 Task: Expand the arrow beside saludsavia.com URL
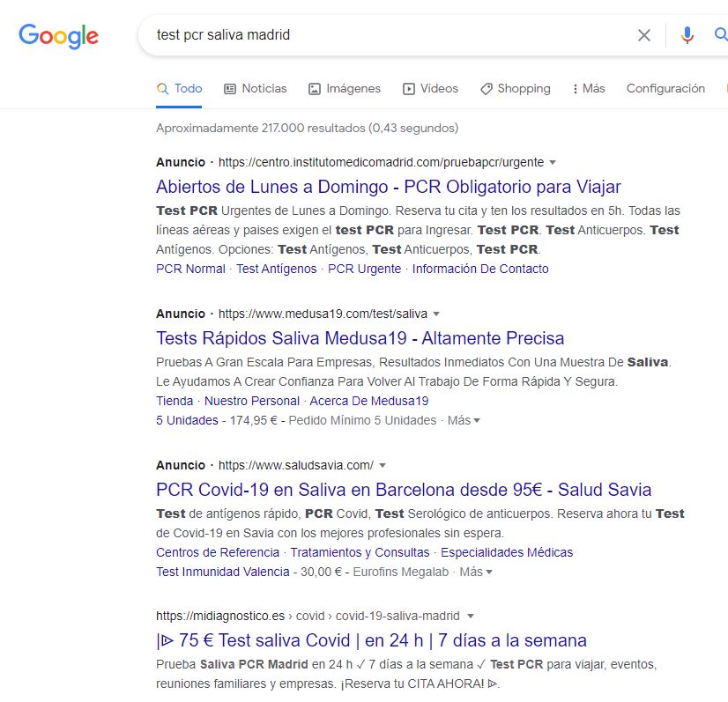pos(383,466)
